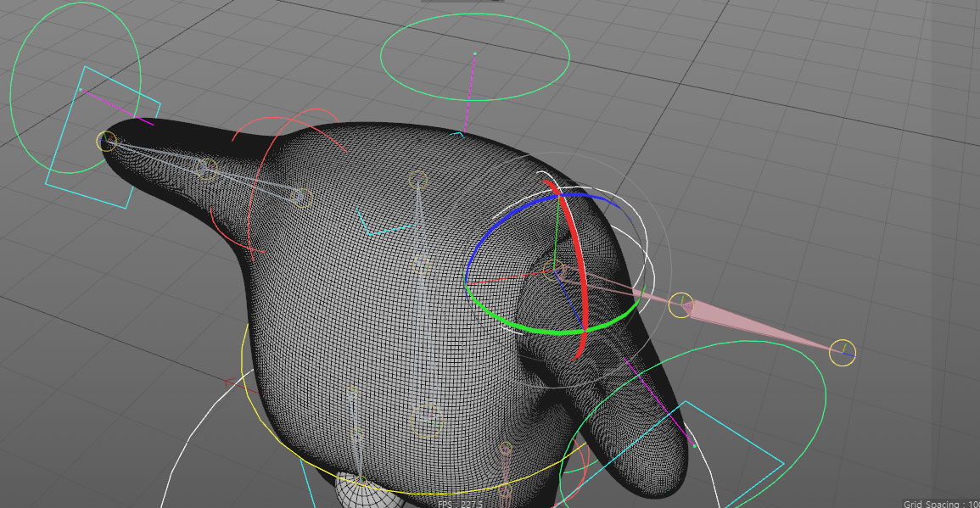
Task: Select the joint at the left ear tip
Action: click(106, 141)
